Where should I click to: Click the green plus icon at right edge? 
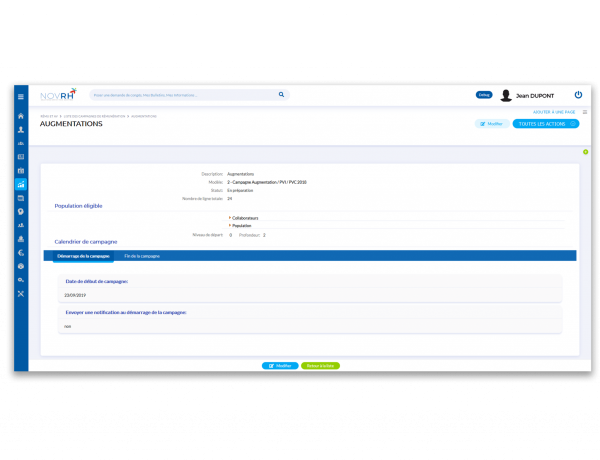[x=585, y=152]
